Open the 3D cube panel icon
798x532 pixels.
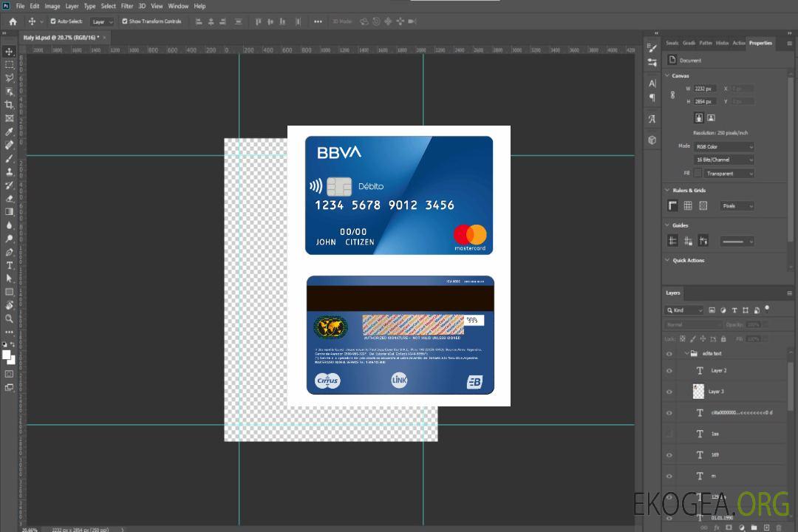tap(652, 140)
